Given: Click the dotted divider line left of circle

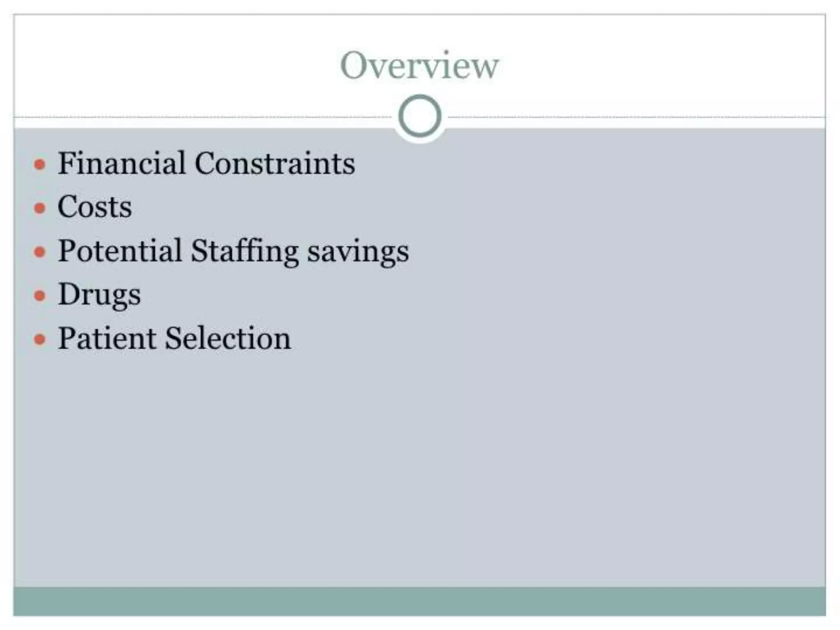Looking at the screenshot, I should click(203, 117).
